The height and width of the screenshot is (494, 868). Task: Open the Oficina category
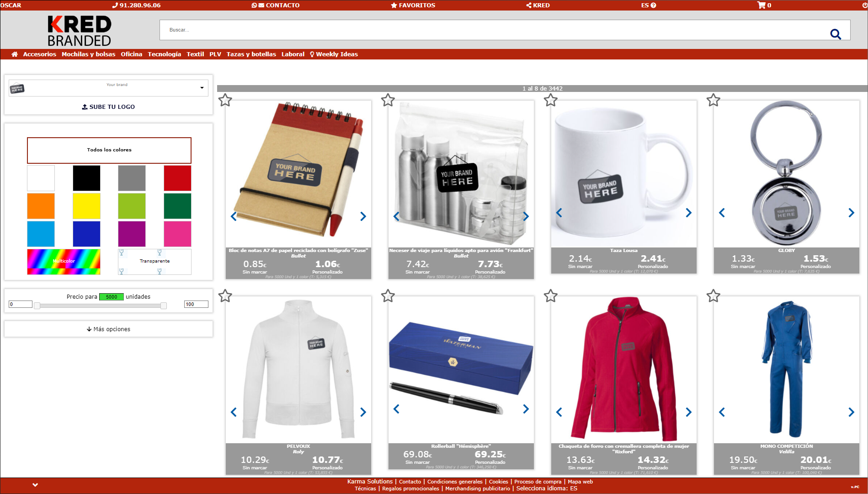point(132,54)
